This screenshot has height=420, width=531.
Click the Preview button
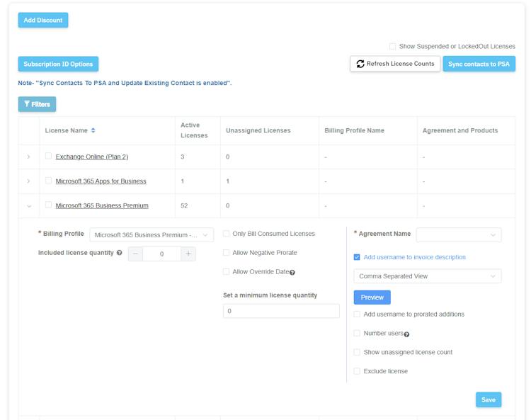pos(372,297)
